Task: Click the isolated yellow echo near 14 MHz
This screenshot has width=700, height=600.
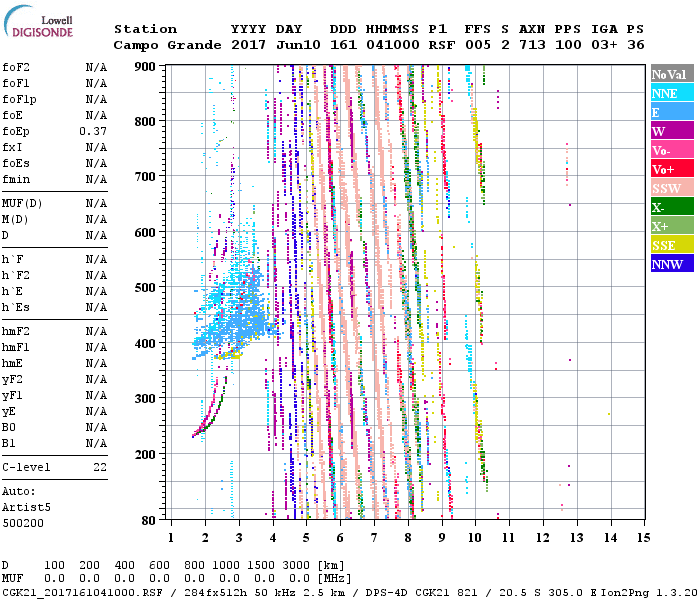Action: click(609, 414)
